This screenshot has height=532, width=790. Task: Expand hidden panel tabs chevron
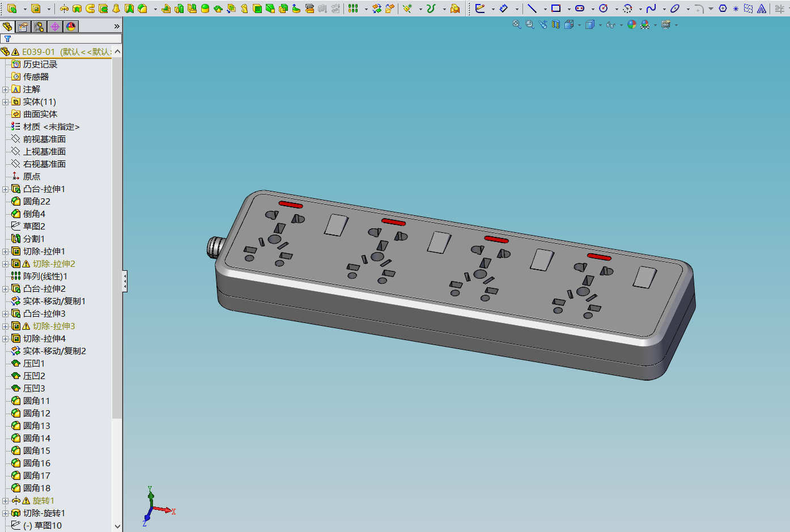[117, 27]
